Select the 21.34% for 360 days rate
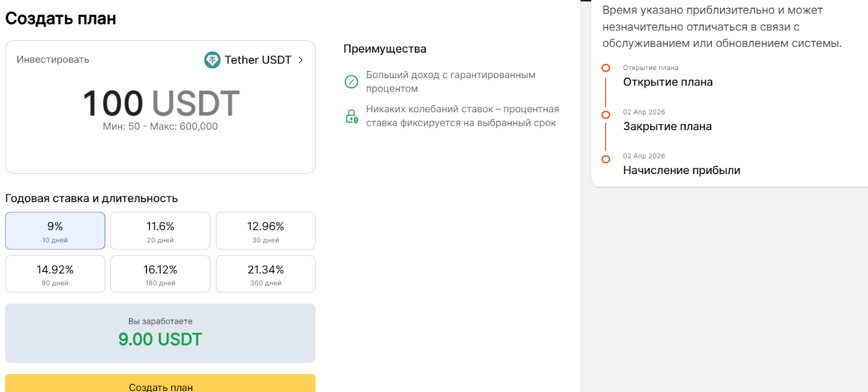This screenshot has height=392, width=868. (265, 274)
